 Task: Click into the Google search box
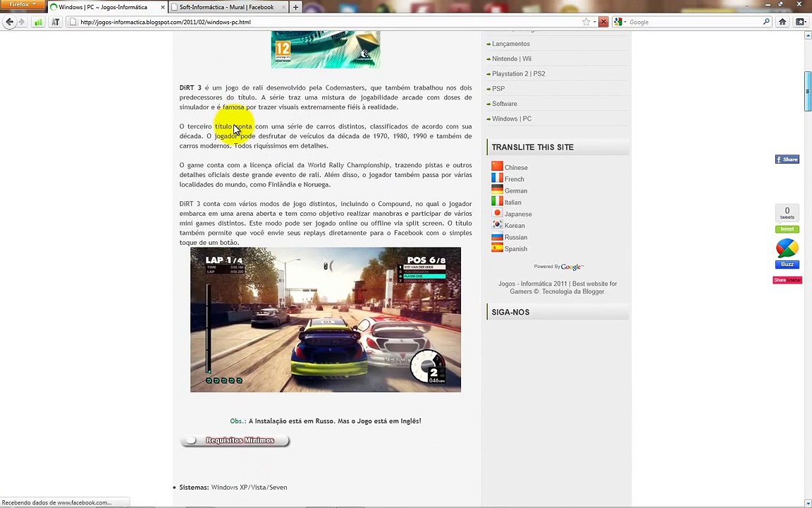694,22
